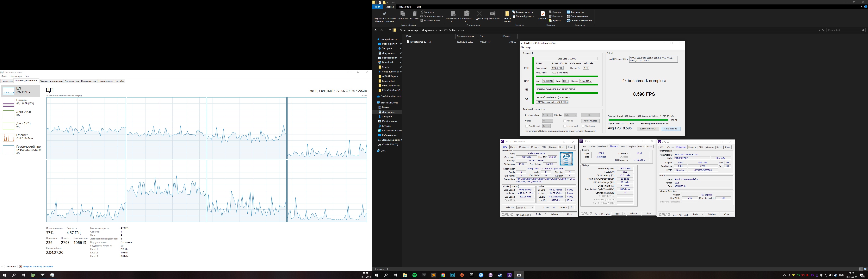Open the 'Вид' tab in Explorer
Viewport: 868px width, 279px height.
click(419, 7)
